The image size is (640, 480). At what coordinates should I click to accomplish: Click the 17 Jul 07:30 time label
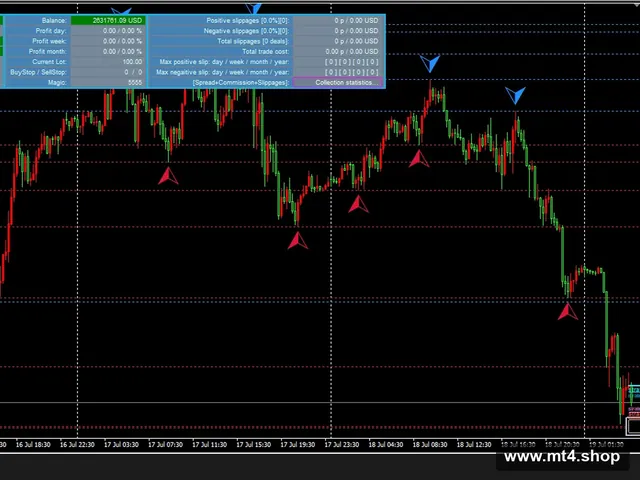165,444
